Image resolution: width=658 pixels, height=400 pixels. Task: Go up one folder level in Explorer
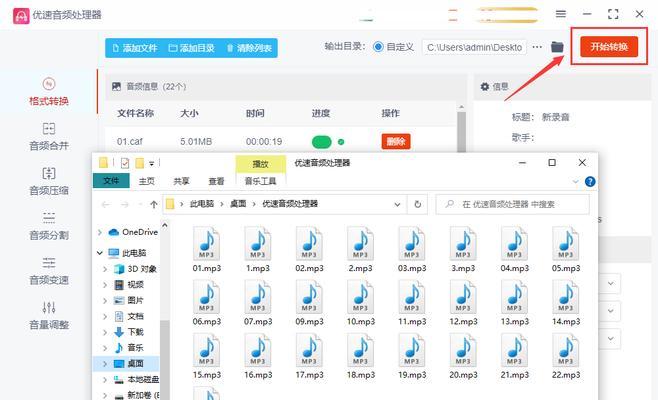pos(154,204)
